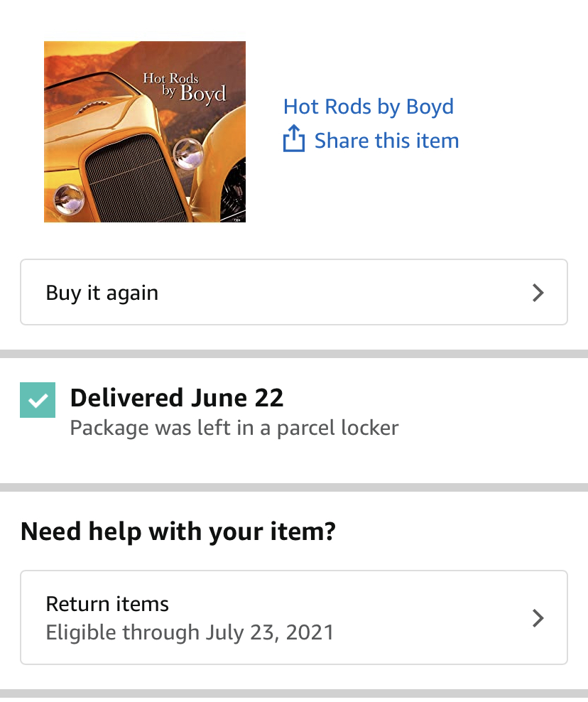Click the upper headlight on the cover image
This screenshot has width=588, height=702.
[188, 153]
